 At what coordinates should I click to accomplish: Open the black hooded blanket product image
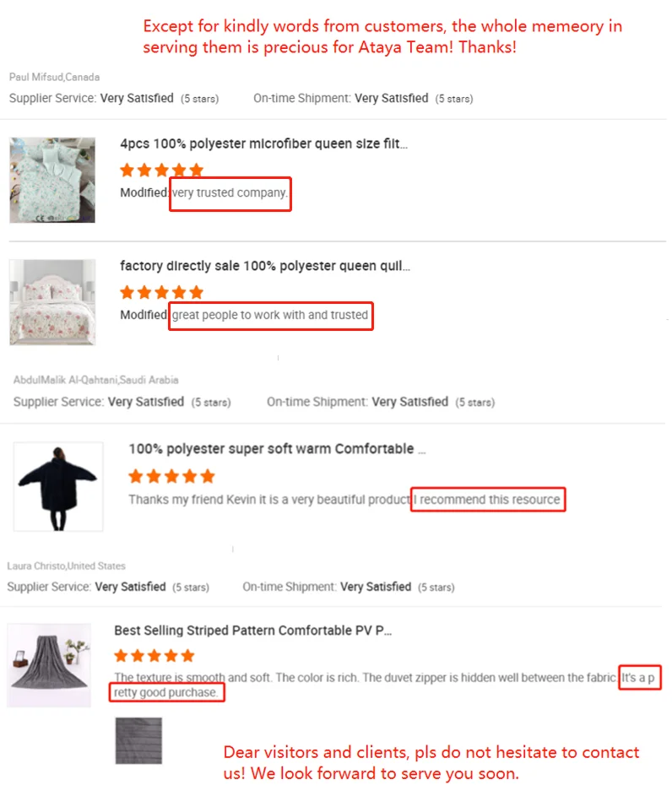coord(58,486)
